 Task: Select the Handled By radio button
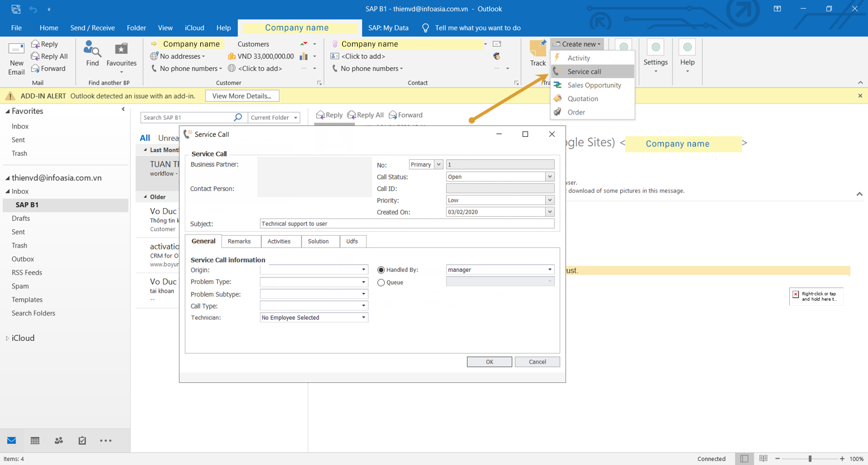tap(381, 270)
